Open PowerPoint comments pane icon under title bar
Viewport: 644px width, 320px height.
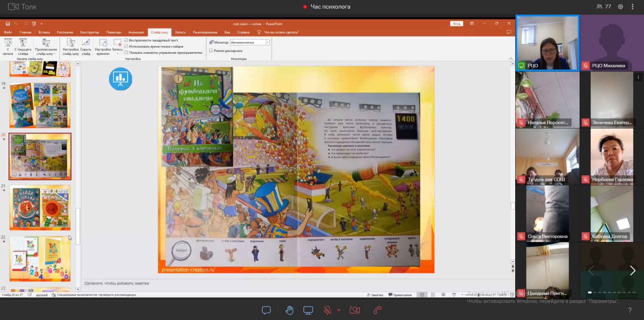(x=509, y=32)
